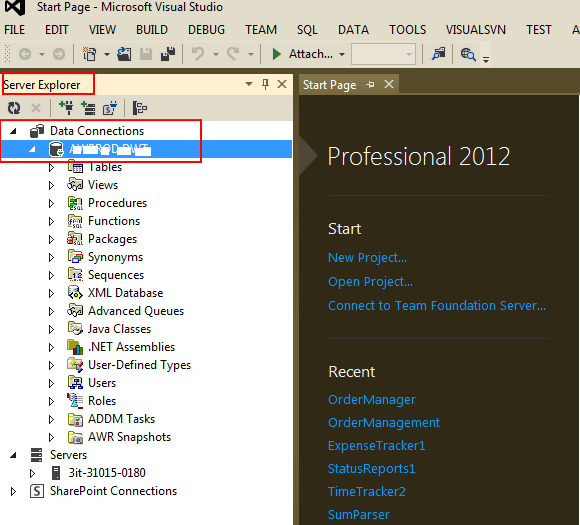Expand the Synonyms node
580x525 pixels.
tap(51, 257)
